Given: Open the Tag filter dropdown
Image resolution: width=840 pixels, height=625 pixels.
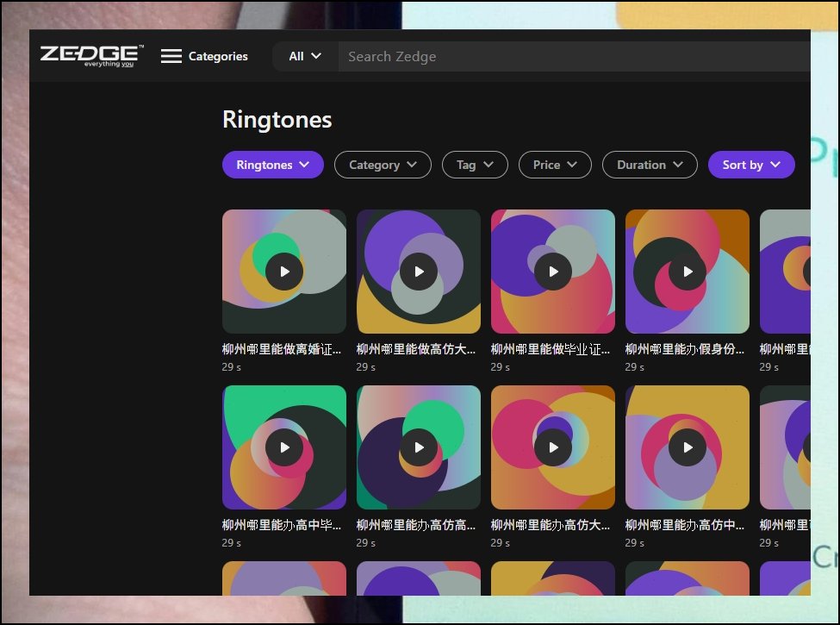Looking at the screenshot, I should [475, 165].
